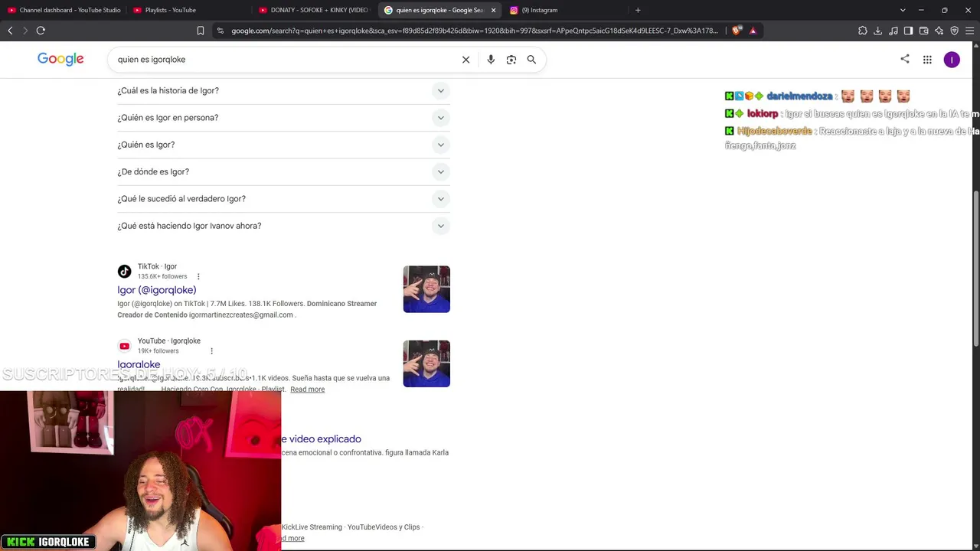
Task: Click chat username darielmendoza
Action: (799, 96)
